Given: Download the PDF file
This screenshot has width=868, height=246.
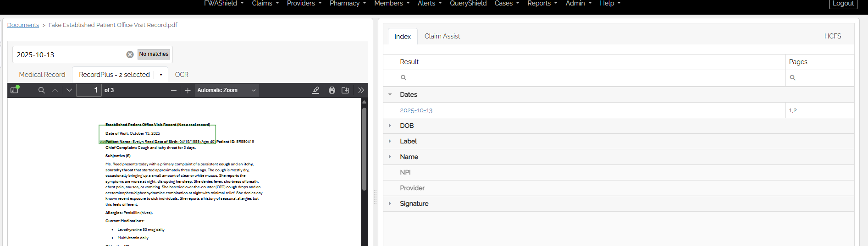Looking at the screenshot, I should coord(345,90).
